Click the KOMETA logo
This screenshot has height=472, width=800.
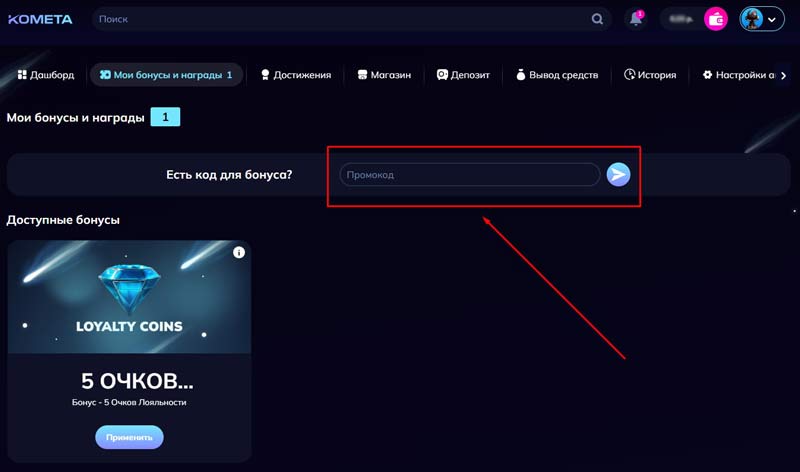(41, 18)
